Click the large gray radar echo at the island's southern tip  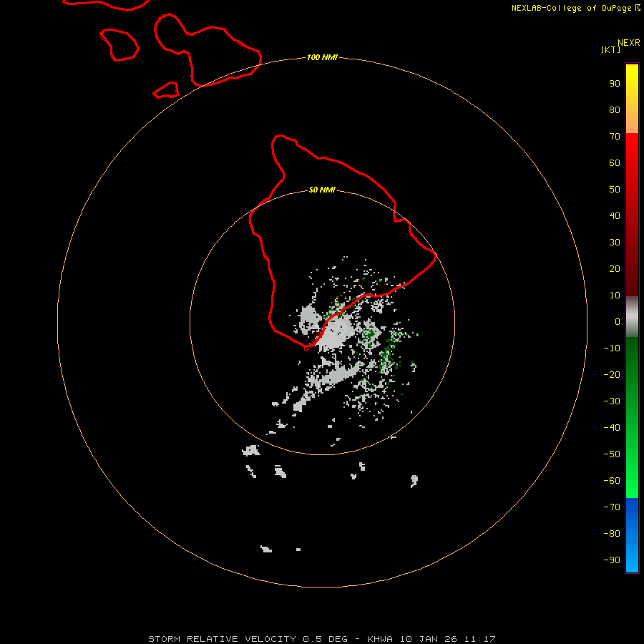tap(335, 333)
